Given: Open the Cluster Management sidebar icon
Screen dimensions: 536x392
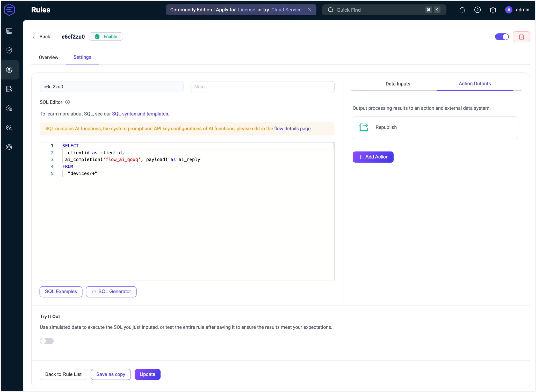Looking at the screenshot, I should point(9,89).
